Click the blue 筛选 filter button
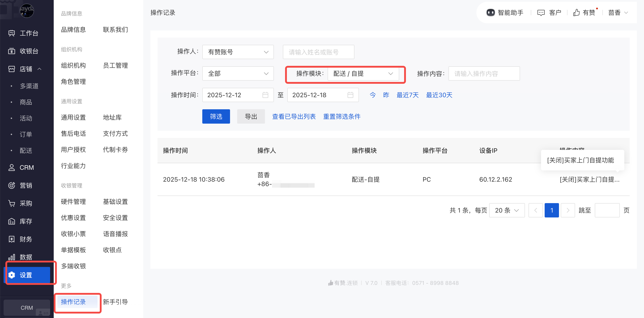Screen dimensions: 644x318 pyautogui.click(x=216, y=117)
